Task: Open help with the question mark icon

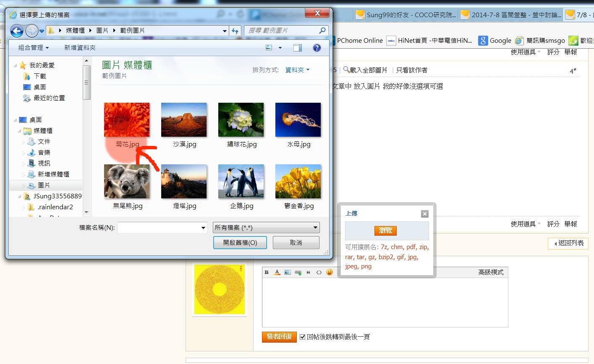Action: pyautogui.click(x=317, y=48)
